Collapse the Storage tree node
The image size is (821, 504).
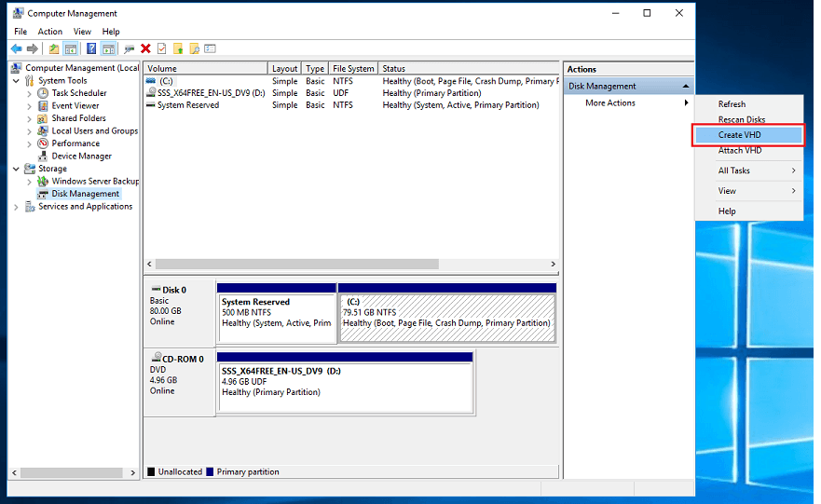(x=17, y=169)
